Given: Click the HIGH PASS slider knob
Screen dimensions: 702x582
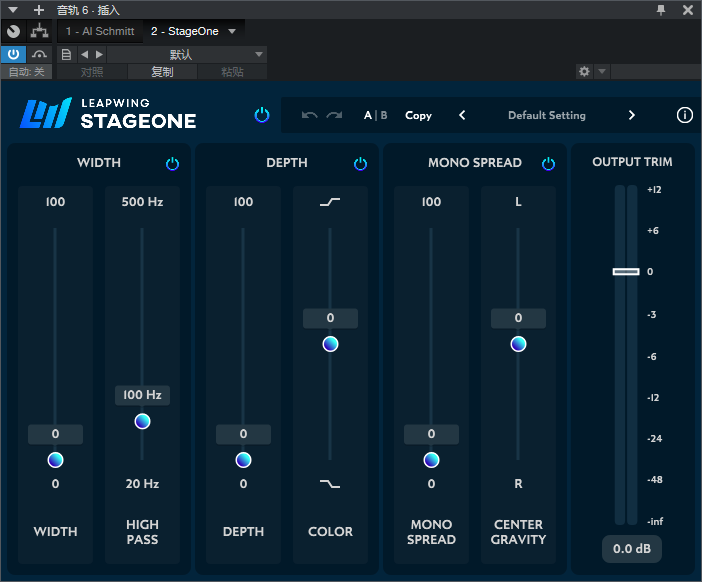Looking at the screenshot, I should [142, 421].
